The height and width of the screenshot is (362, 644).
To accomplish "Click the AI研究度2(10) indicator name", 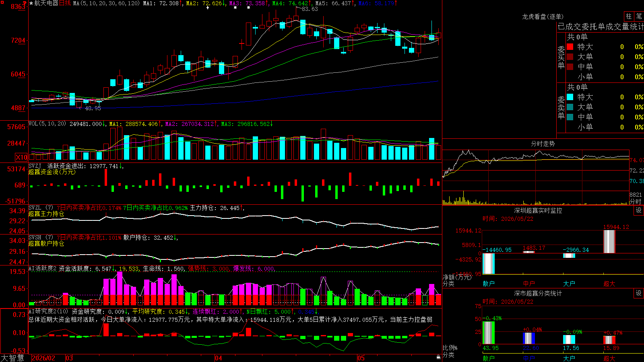I will [48, 312].
